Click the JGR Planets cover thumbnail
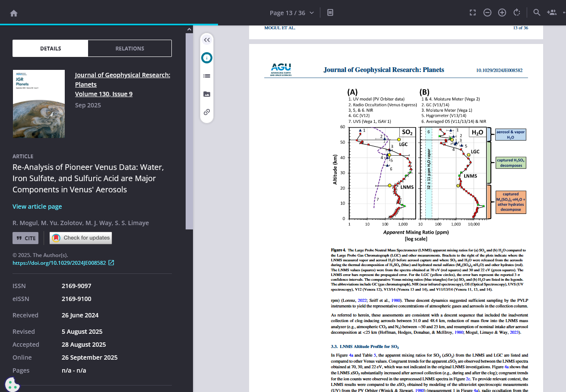 (39, 104)
